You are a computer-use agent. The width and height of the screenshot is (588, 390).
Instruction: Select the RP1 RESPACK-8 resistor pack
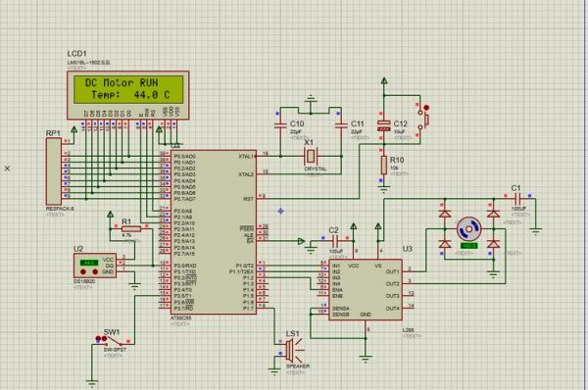pos(54,171)
